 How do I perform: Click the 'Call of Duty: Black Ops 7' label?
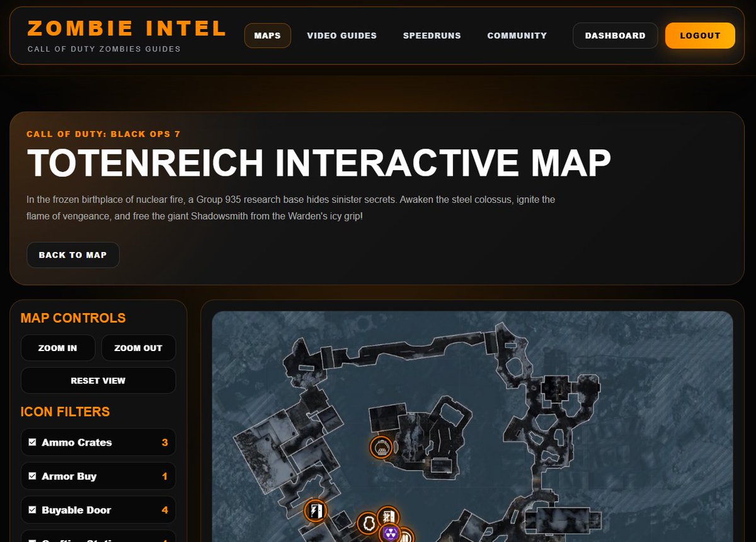103,134
